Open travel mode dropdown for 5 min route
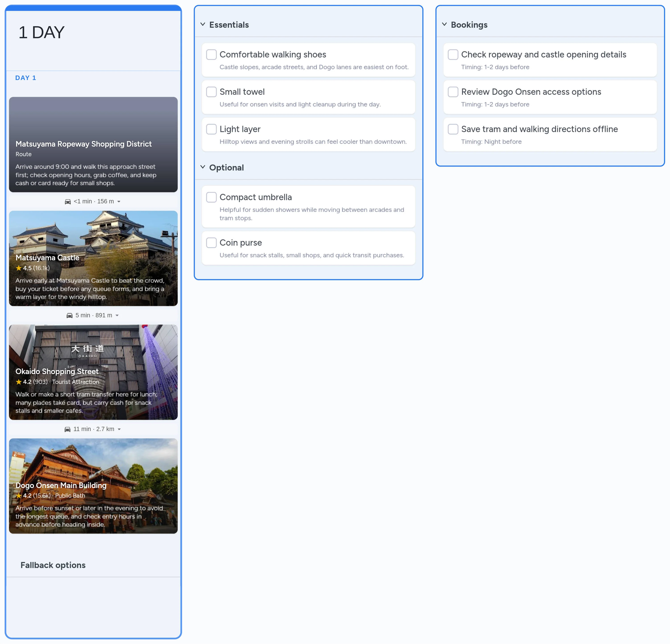The image size is (670, 644). (117, 316)
